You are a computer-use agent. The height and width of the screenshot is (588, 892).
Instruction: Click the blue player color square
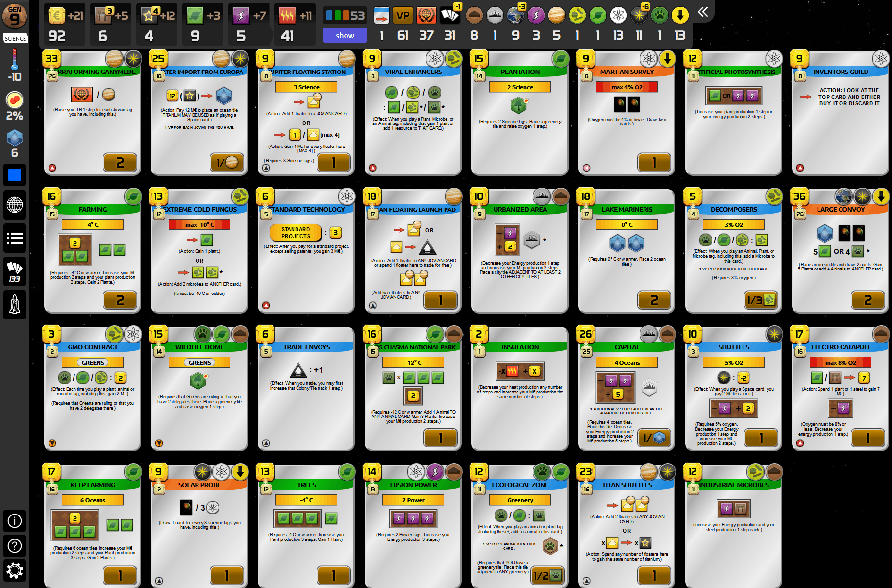15,175
